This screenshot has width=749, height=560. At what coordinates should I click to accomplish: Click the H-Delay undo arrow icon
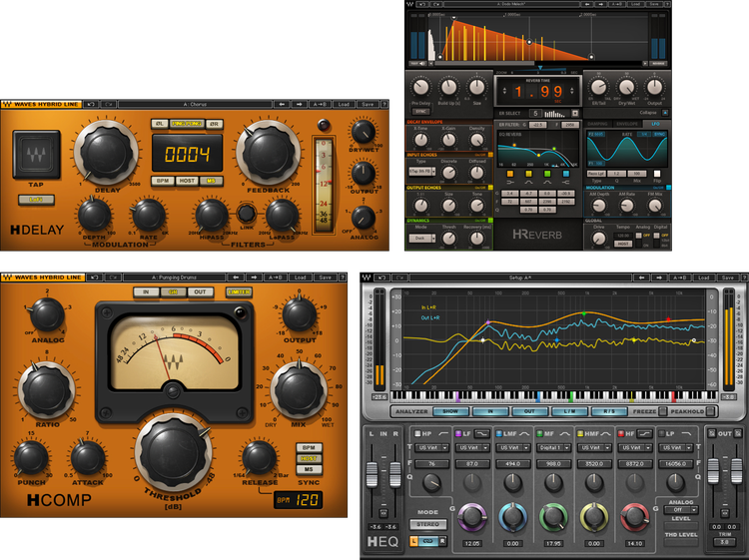coord(91,104)
